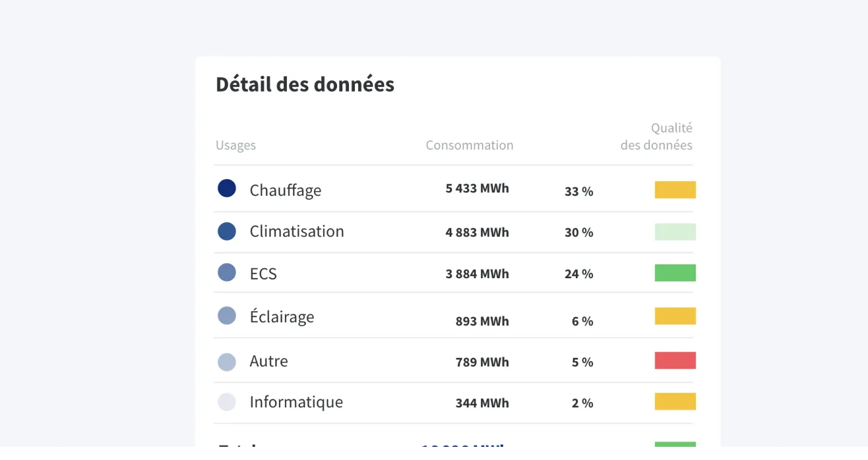The image size is (868, 460).
Task: Sort by the Consommation column header
Action: click(469, 145)
